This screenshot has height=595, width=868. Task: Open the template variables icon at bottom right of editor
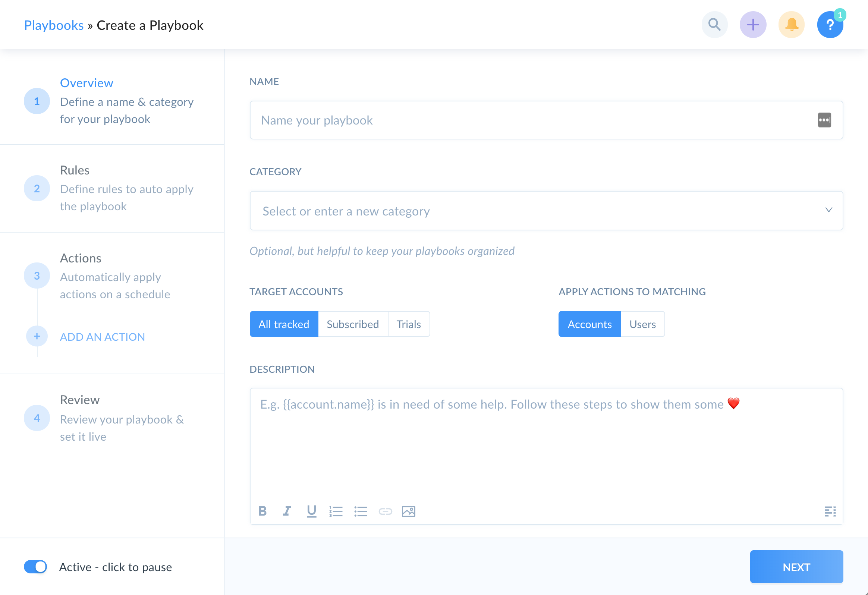coord(830,511)
